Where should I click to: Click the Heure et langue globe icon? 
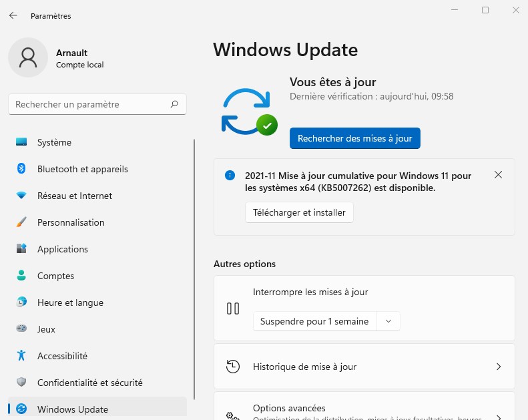[21, 302]
